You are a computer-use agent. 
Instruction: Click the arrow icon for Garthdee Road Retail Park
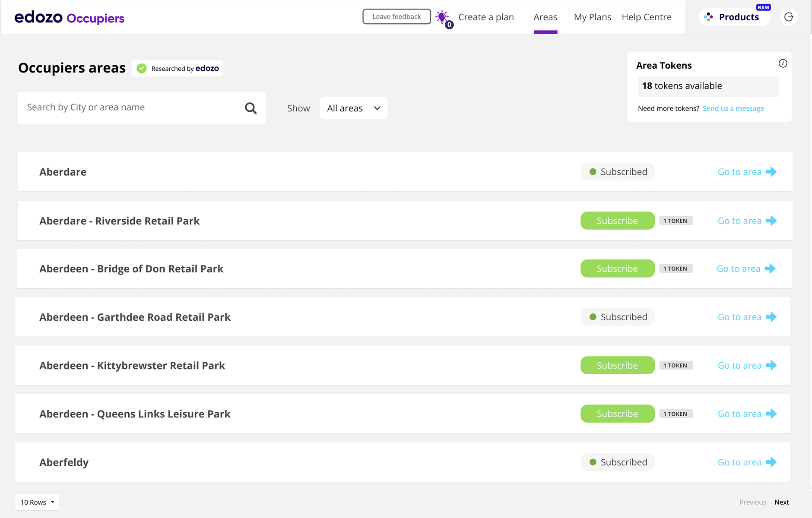(x=771, y=317)
